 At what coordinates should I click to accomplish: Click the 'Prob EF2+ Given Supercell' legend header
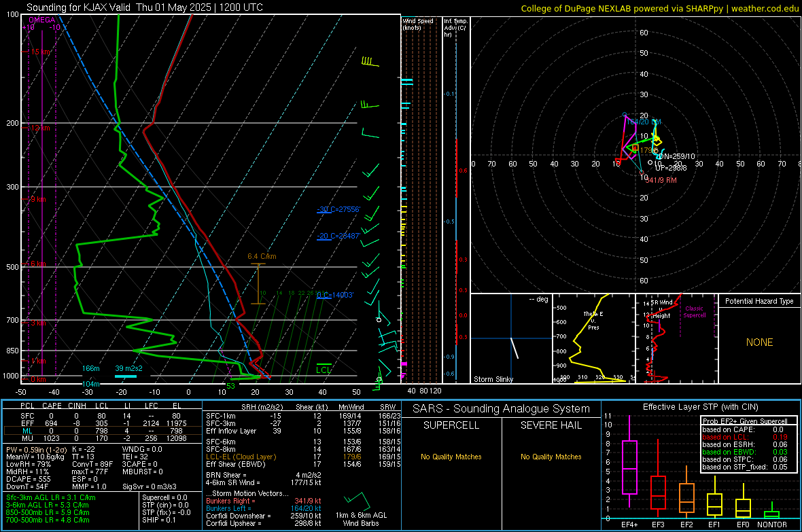(745, 421)
